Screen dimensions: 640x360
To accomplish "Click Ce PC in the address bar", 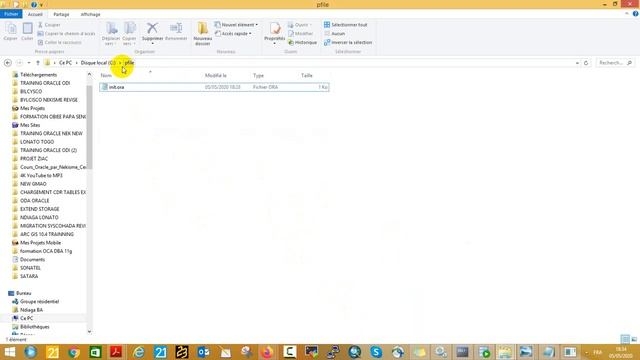I will coord(65,63).
